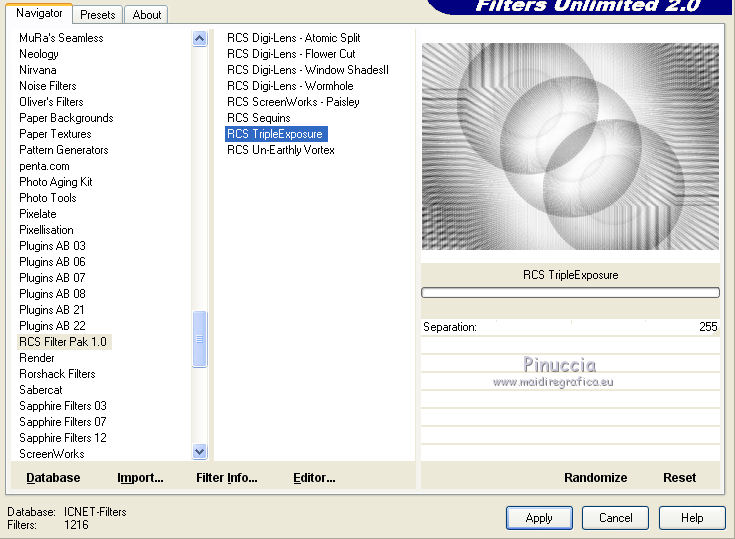Select Sabercat category
The image size is (735, 539).
pos(41,390)
